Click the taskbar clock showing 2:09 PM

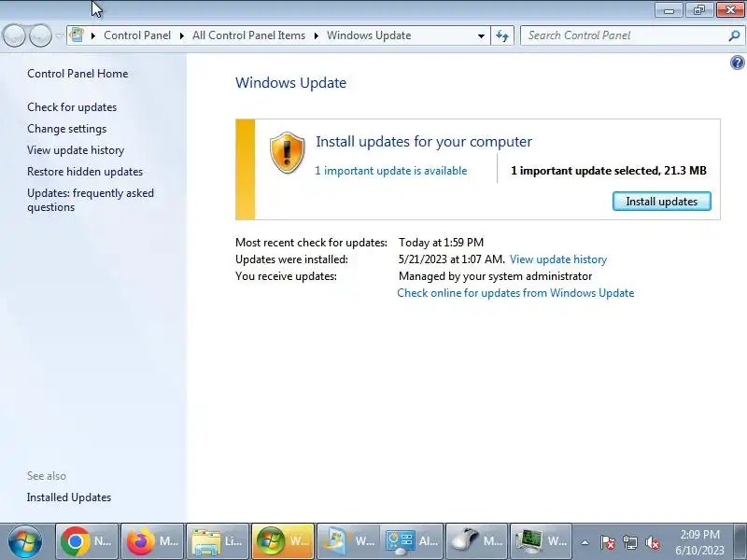click(699, 542)
